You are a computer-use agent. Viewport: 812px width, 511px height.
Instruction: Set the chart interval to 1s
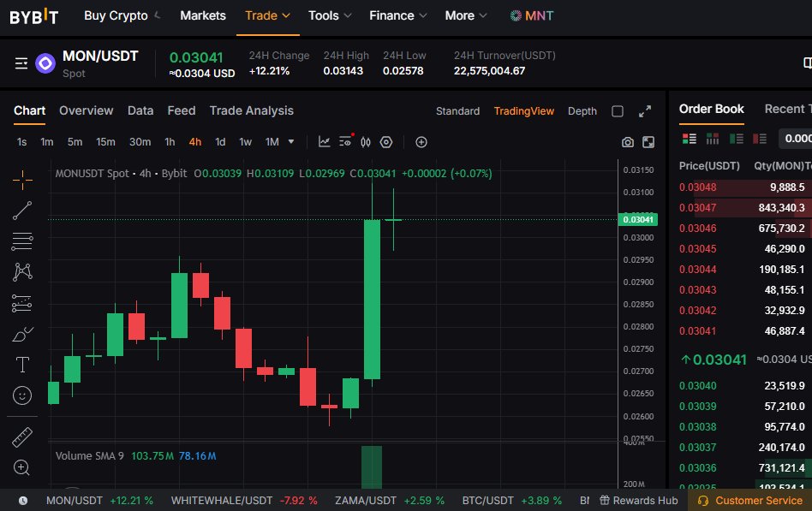pos(21,142)
